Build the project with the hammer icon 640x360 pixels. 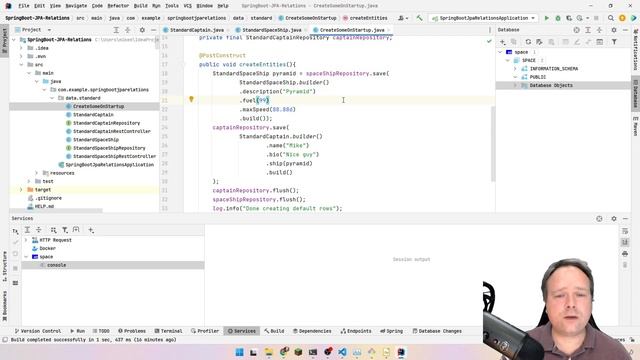tap(419, 18)
